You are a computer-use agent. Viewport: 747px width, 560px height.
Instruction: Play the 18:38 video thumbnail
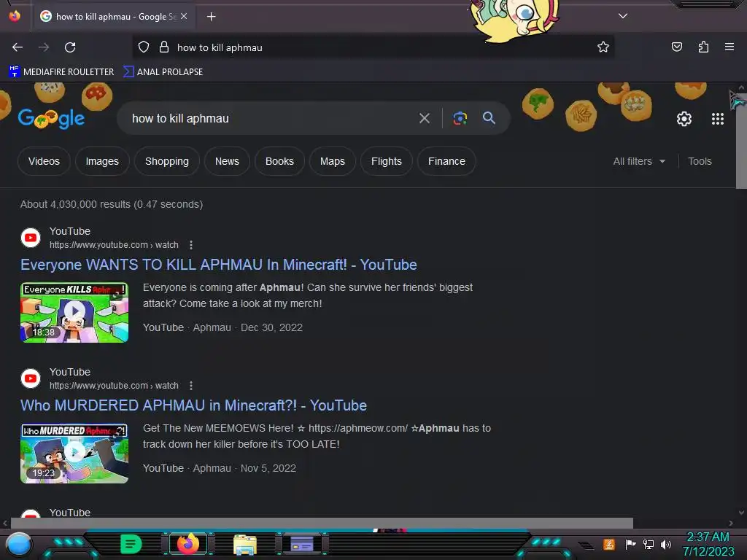point(74,312)
